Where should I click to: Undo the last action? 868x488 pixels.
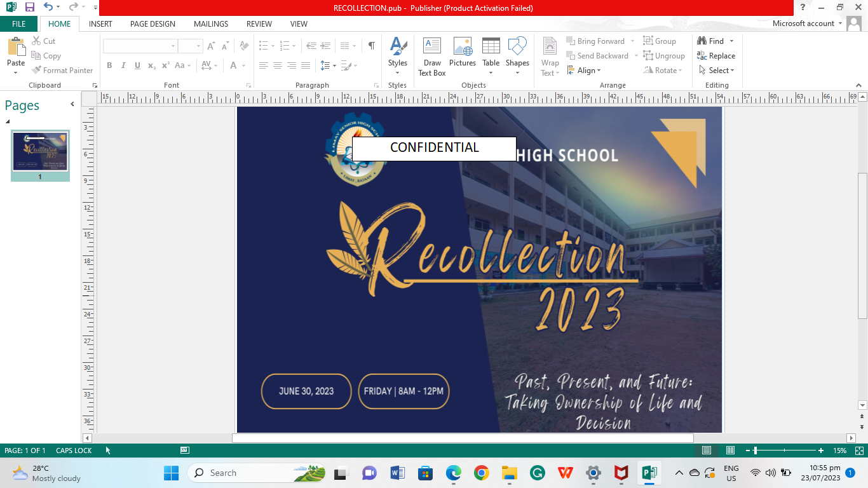(x=48, y=8)
